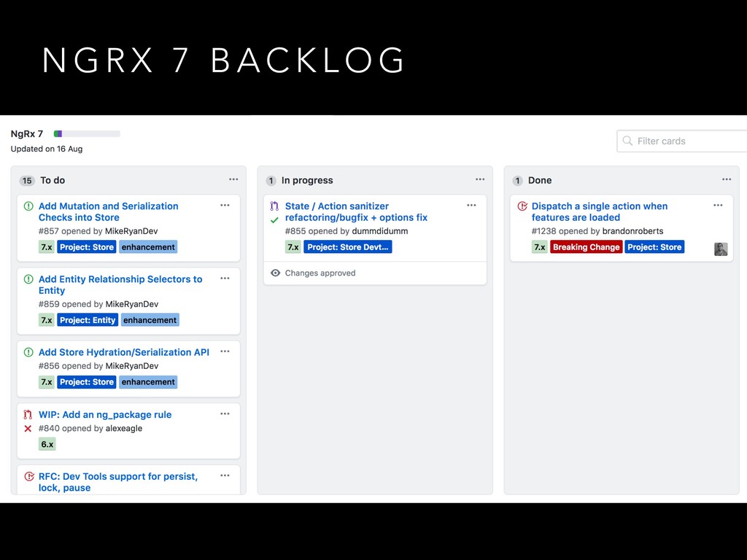Click Project: Store label on #857 card

87,247
